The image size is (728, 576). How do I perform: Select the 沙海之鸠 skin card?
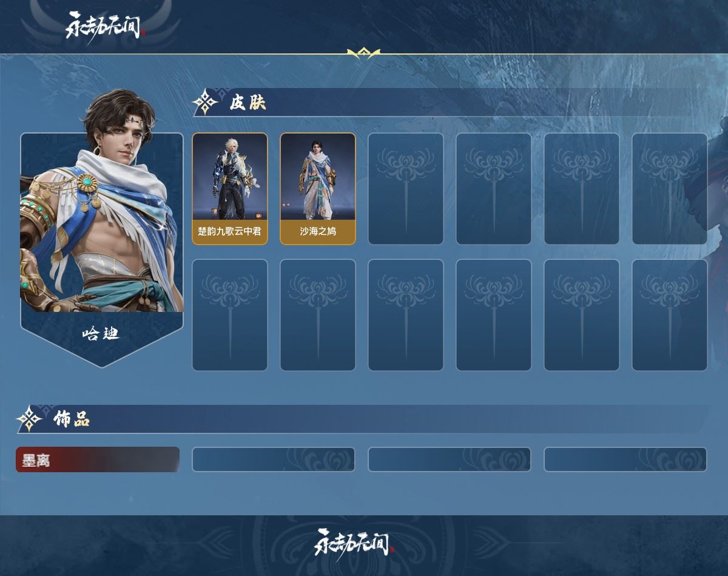318,189
